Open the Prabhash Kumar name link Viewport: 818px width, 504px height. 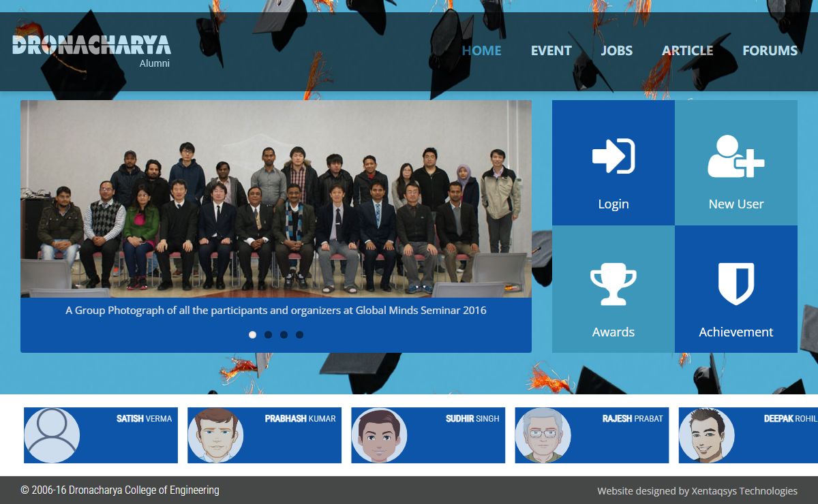(x=300, y=418)
